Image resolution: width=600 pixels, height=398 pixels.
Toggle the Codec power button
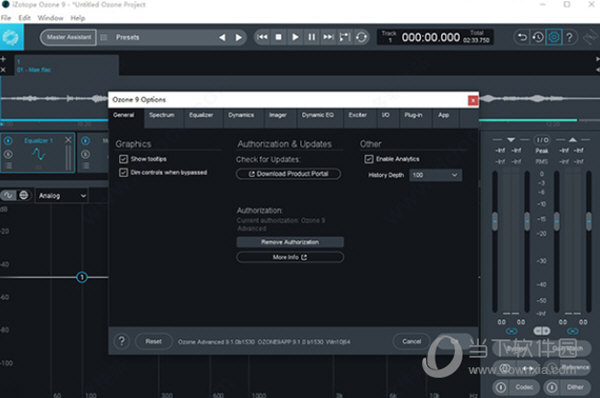point(501,387)
